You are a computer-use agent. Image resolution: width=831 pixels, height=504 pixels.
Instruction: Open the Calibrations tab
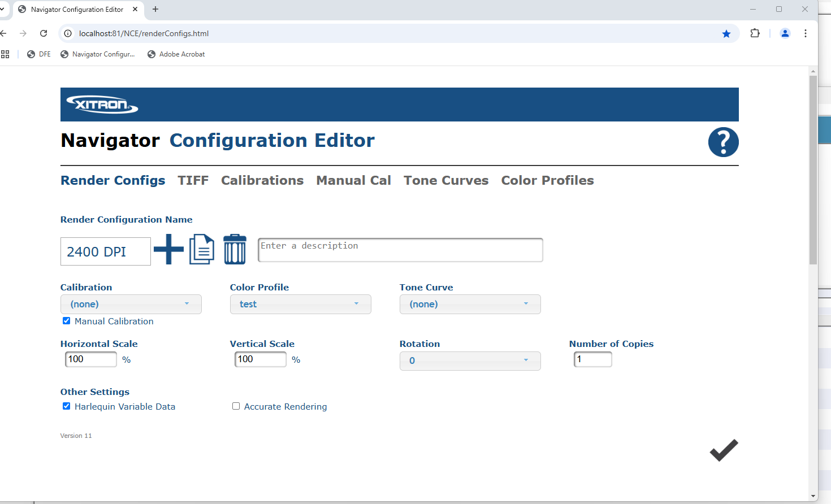(x=262, y=180)
